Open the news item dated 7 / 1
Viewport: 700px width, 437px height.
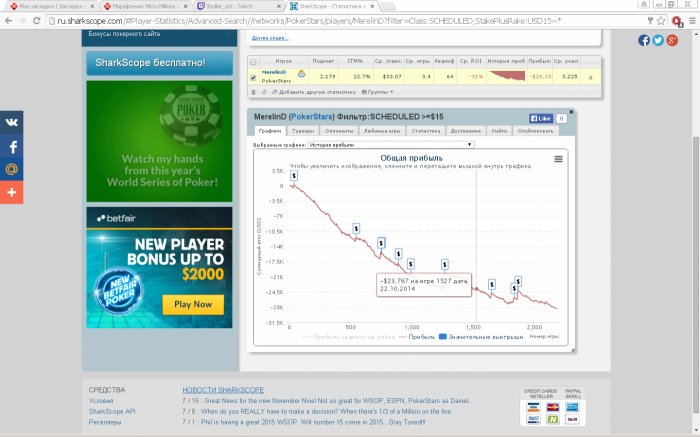(x=304, y=422)
